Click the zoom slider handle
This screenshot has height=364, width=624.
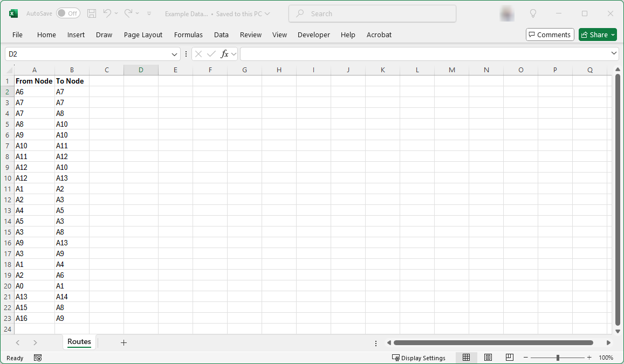click(x=558, y=358)
